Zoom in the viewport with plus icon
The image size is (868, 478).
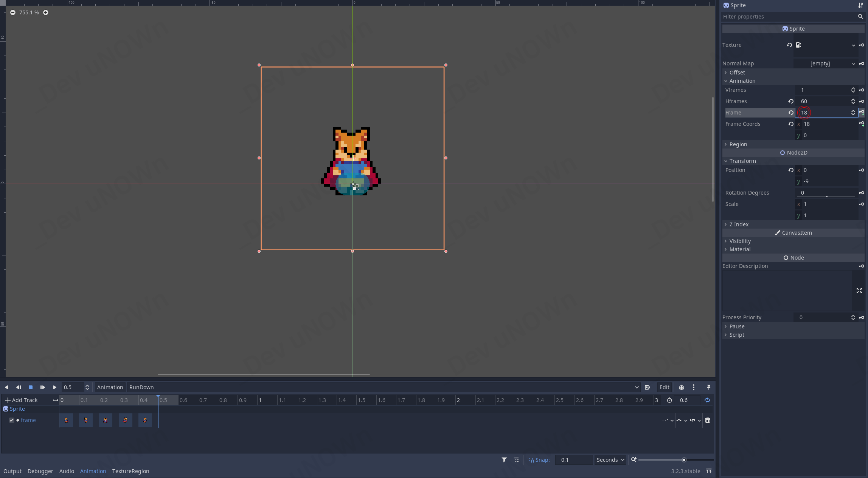point(46,12)
